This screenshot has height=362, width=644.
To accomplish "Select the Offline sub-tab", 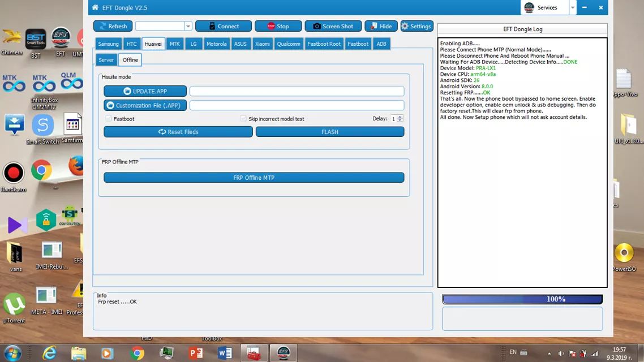I will 130,60.
